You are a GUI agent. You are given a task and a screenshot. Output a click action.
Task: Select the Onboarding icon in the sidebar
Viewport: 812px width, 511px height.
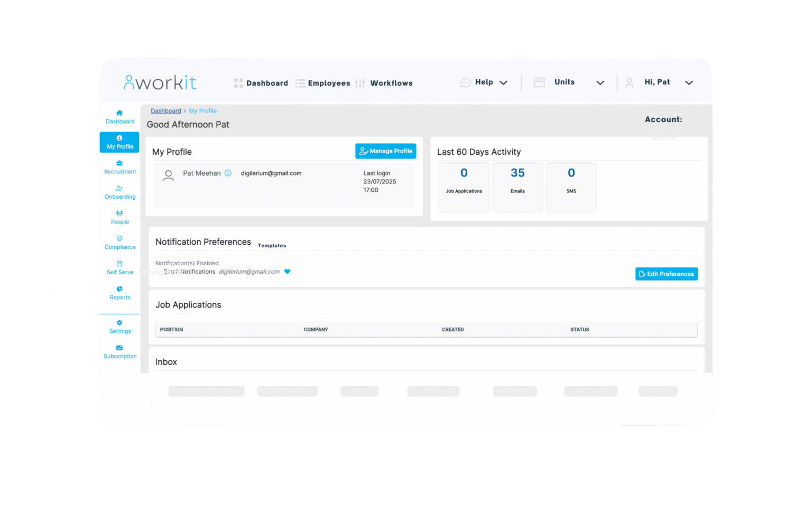[x=119, y=189]
